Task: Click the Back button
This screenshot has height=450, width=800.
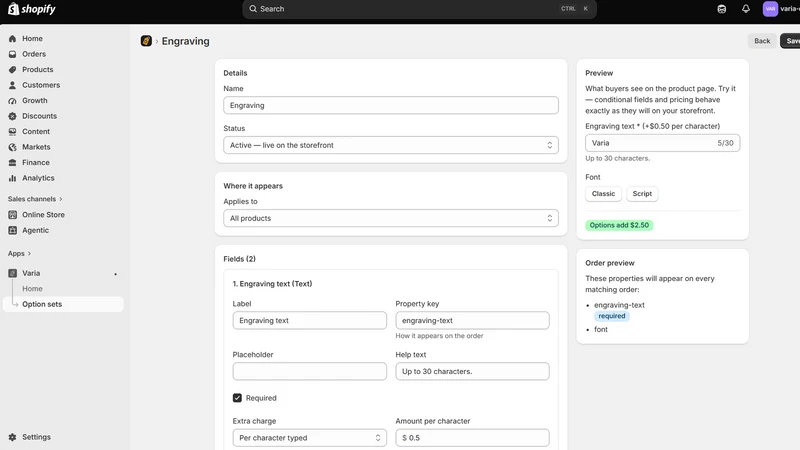Action: [x=762, y=41]
